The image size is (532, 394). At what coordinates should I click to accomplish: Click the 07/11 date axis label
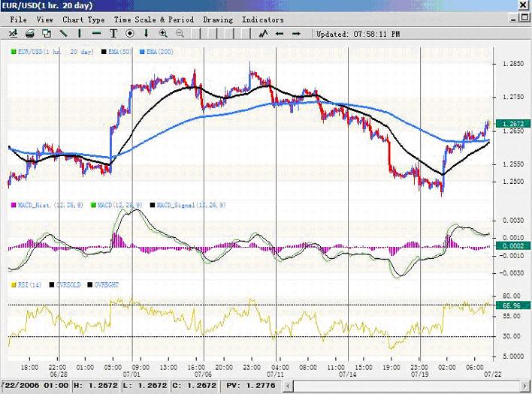pos(275,374)
